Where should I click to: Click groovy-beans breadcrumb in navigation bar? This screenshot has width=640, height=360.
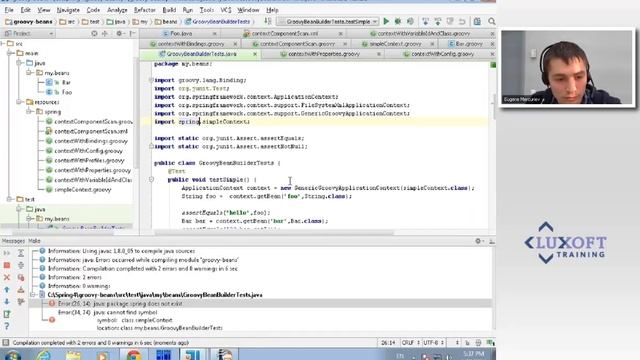29,22
